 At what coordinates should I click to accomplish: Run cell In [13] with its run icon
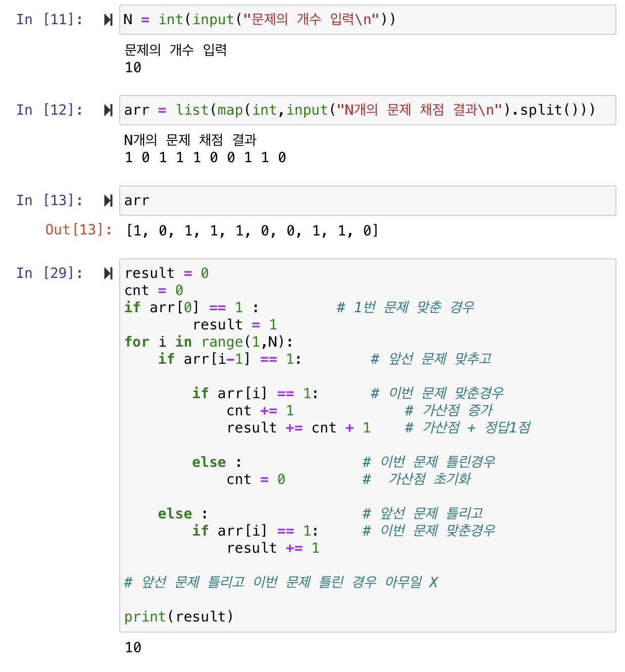tap(108, 201)
